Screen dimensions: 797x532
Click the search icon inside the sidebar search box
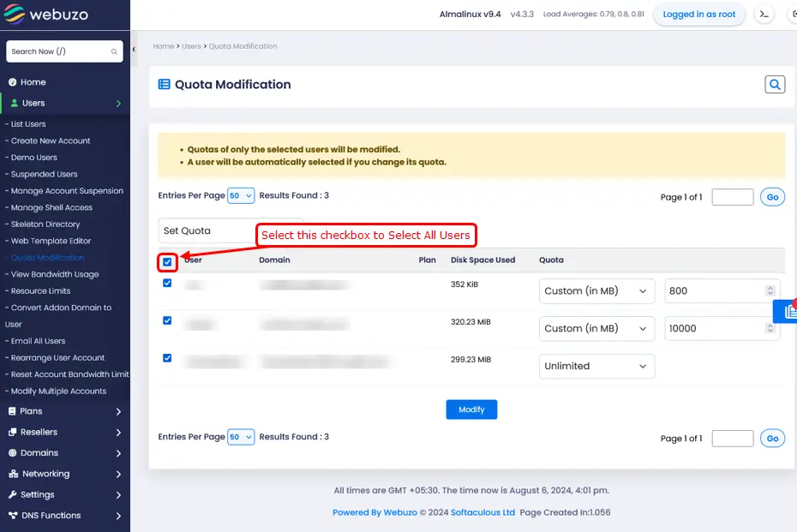pyautogui.click(x=112, y=51)
